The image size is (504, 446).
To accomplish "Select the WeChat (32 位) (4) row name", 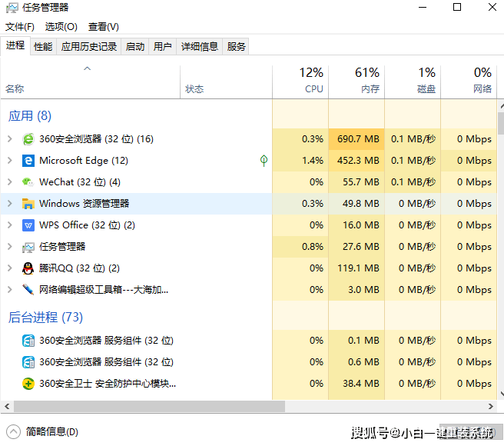I will point(80,182).
